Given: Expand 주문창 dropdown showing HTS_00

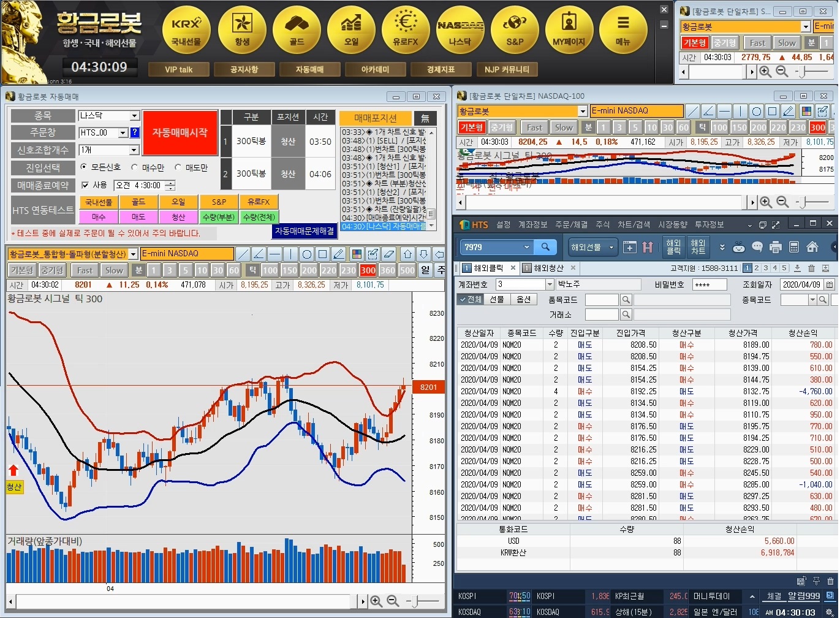Looking at the screenshot, I should click(123, 132).
